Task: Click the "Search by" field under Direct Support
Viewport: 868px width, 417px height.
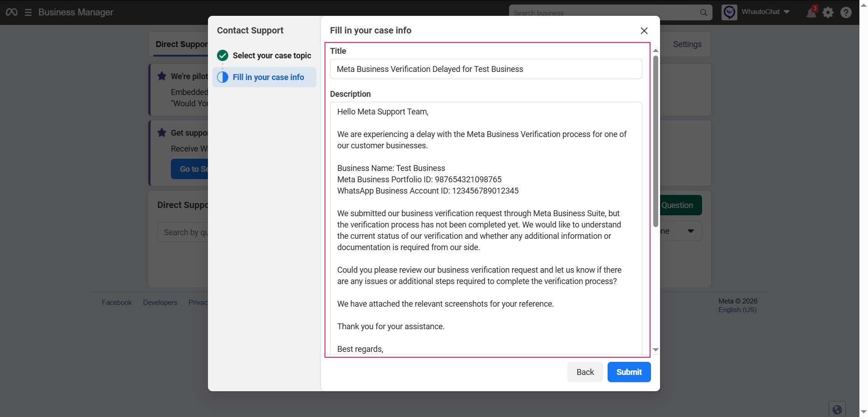Action: pos(183,232)
